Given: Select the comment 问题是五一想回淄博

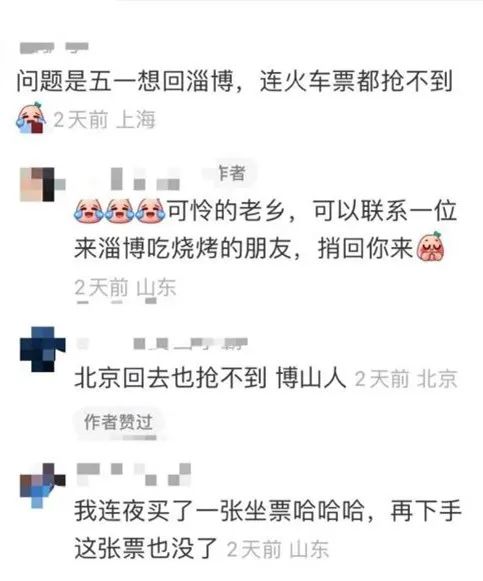Looking at the screenshot, I should click(235, 81).
